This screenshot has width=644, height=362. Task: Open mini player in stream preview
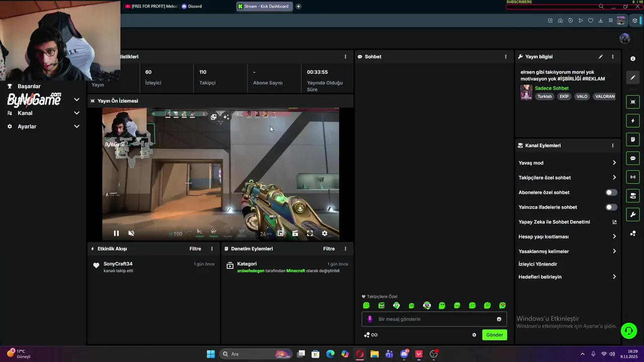(x=280, y=233)
